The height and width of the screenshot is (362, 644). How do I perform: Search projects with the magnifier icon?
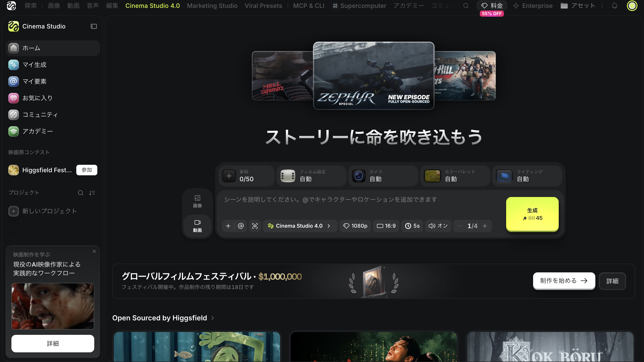[80, 193]
